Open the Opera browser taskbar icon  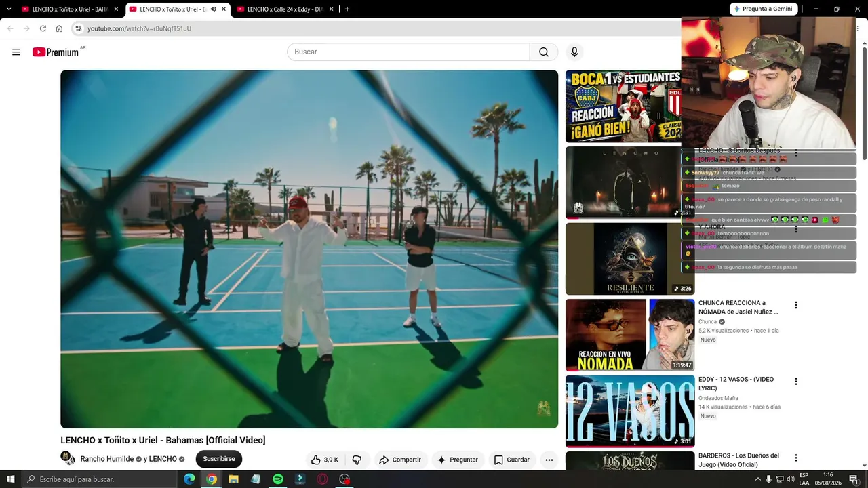coord(322,479)
